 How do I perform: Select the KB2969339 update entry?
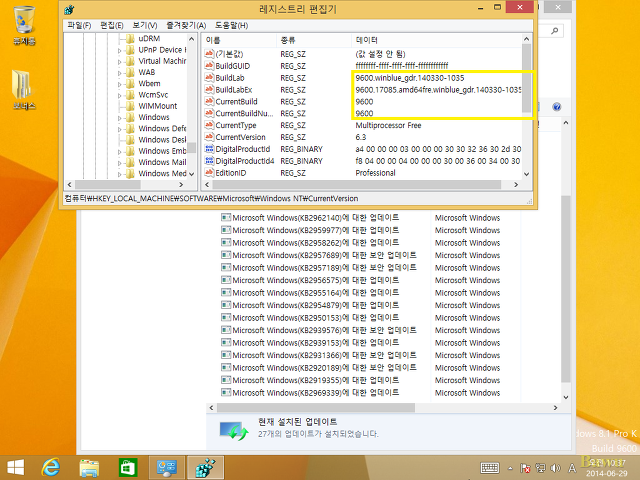click(310, 393)
